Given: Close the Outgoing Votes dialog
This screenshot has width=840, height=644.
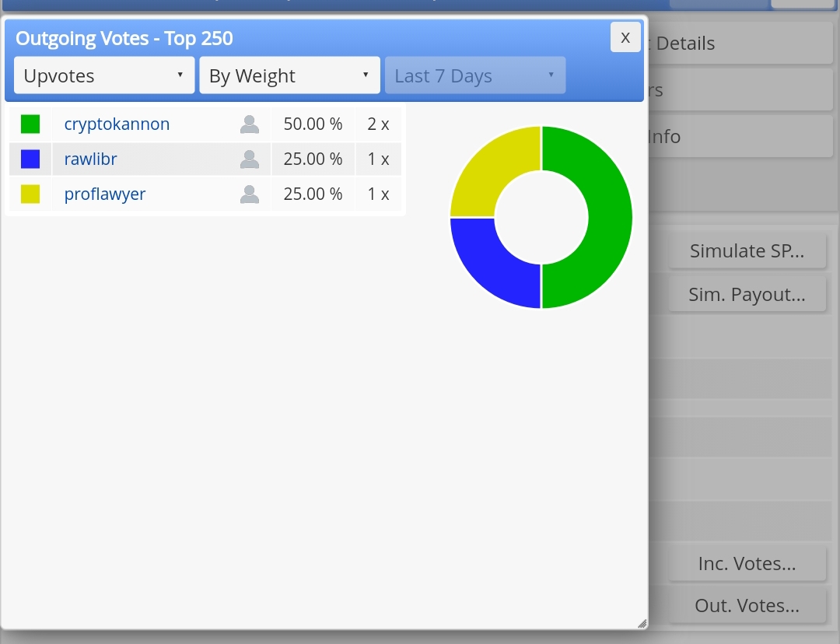Looking at the screenshot, I should coord(625,37).
